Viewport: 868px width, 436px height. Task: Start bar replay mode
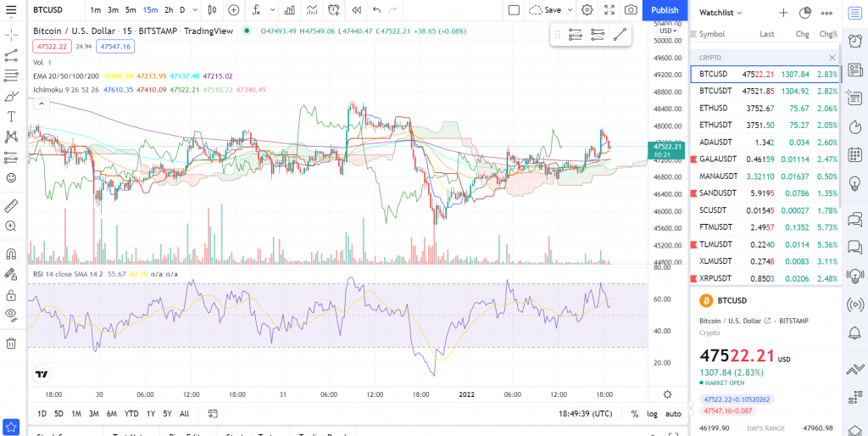point(357,10)
